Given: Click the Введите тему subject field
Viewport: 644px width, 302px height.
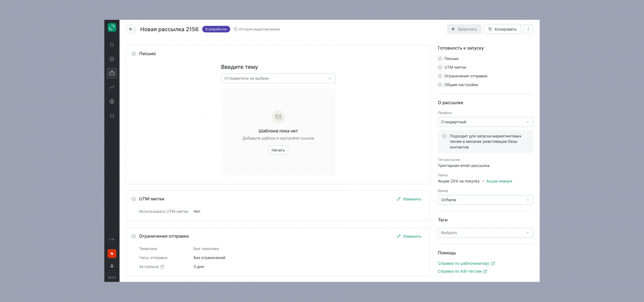Looking at the screenshot, I should [239, 67].
